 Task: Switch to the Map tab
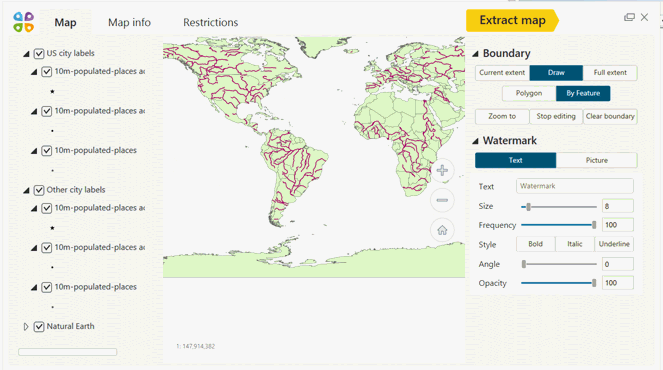[65, 22]
